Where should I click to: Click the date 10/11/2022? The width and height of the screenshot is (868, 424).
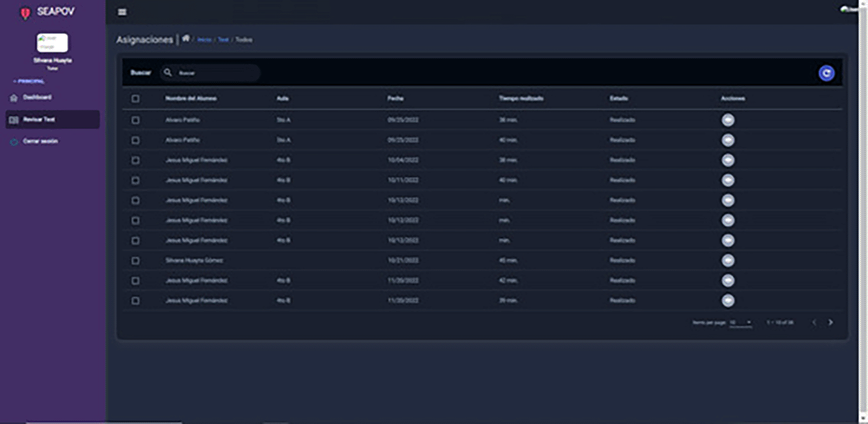403,180
